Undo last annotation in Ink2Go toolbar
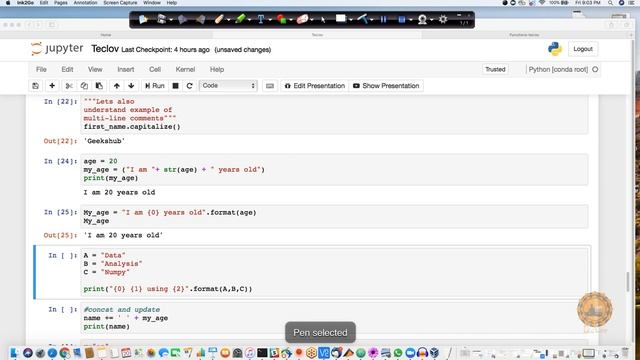Image resolution: width=640 pixels, height=360 pixels. [x=182, y=19]
